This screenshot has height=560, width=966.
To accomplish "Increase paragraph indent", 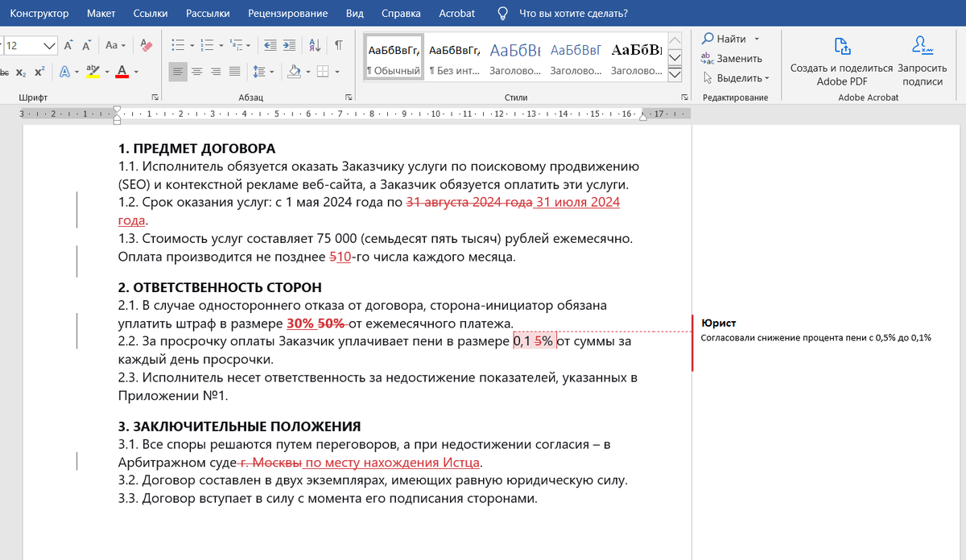I will tap(289, 45).
